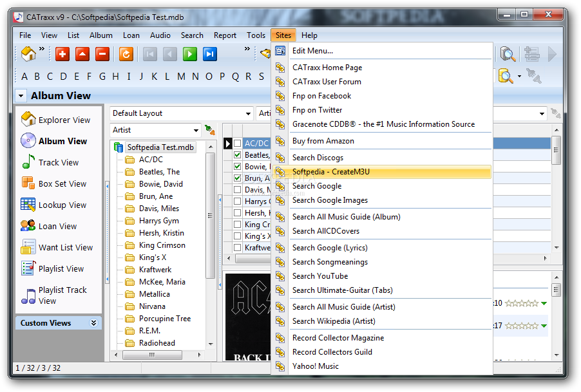This screenshot has height=392, width=581.
Task: Open the Tools menu
Action: tap(256, 35)
